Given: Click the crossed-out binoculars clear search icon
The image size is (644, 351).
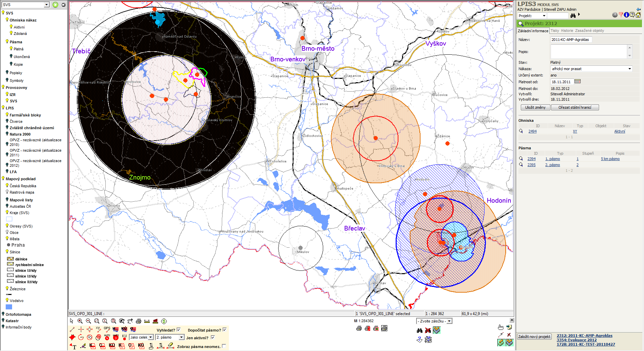Looking at the screenshot, I should tap(428, 331).
